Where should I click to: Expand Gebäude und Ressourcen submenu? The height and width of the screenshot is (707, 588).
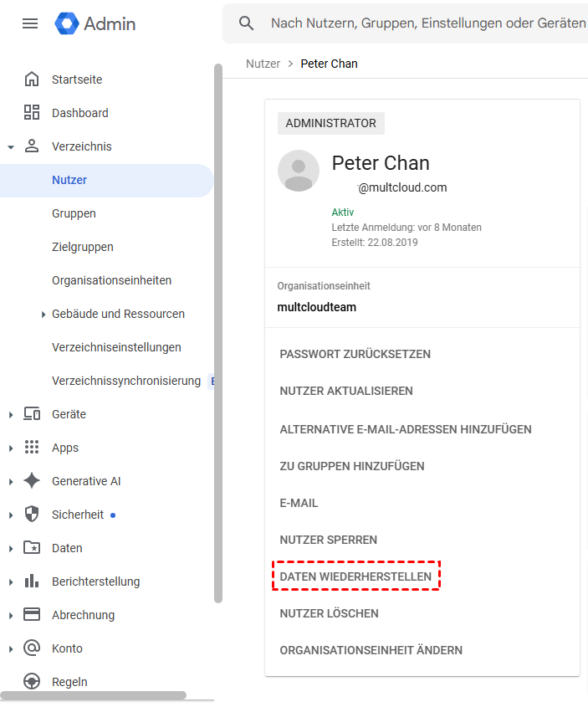click(x=43, y=315)
